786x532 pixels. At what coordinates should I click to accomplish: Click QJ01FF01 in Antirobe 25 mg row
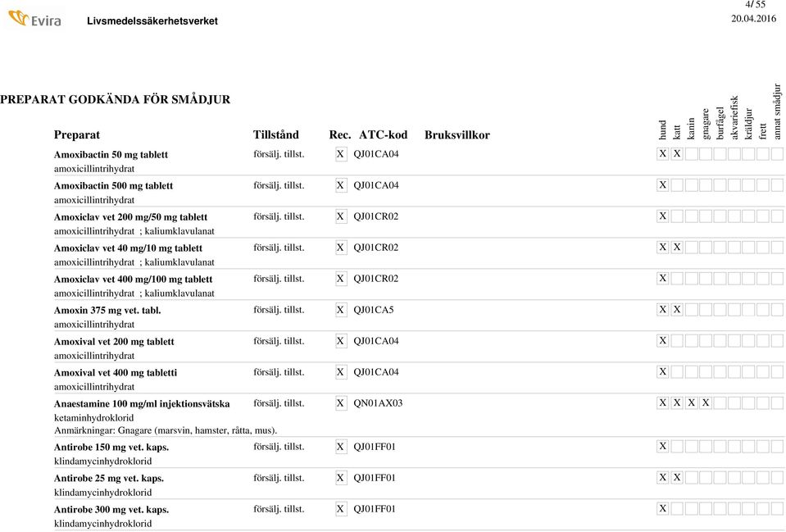pyautogui.click(x=375, y=477)
